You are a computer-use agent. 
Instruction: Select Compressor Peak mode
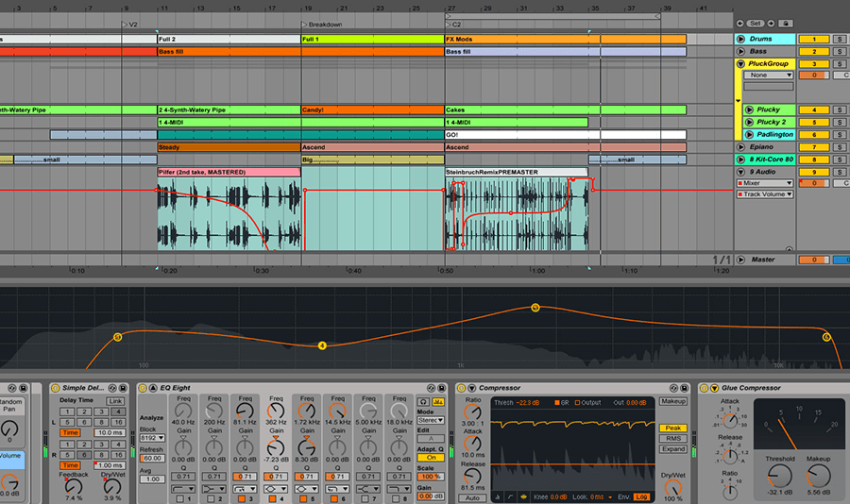[x=673, y=428]
